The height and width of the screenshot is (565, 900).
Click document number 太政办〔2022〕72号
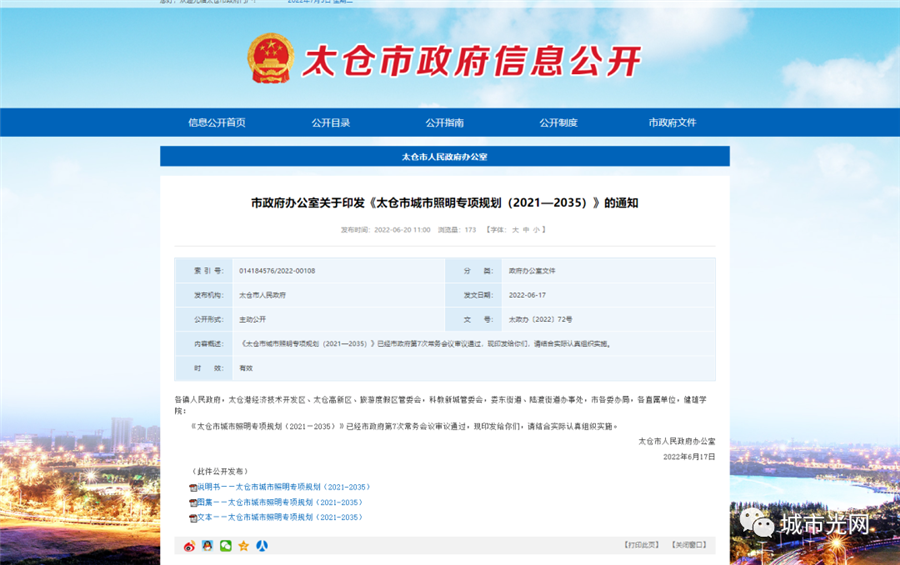(x=540, y=319)
